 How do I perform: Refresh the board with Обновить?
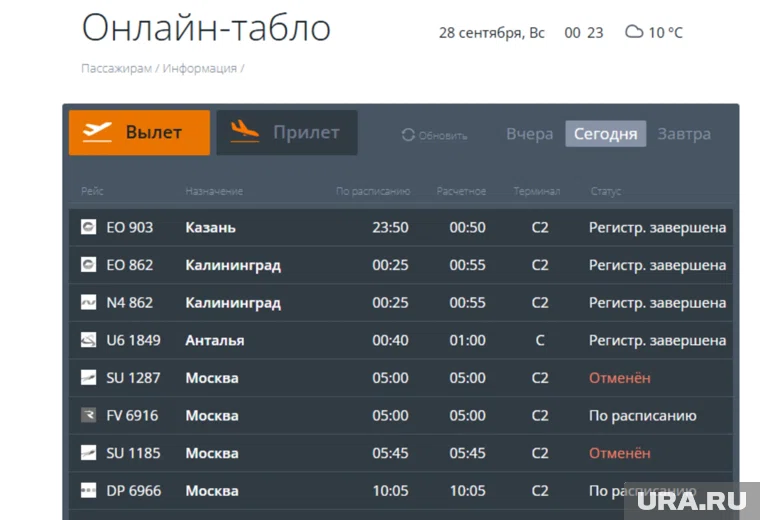coord(434,135)
